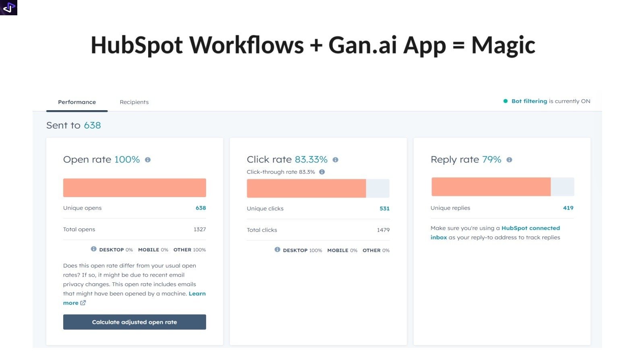Click the info icon before DESKTOP in Click rate card

pos(278,250)
